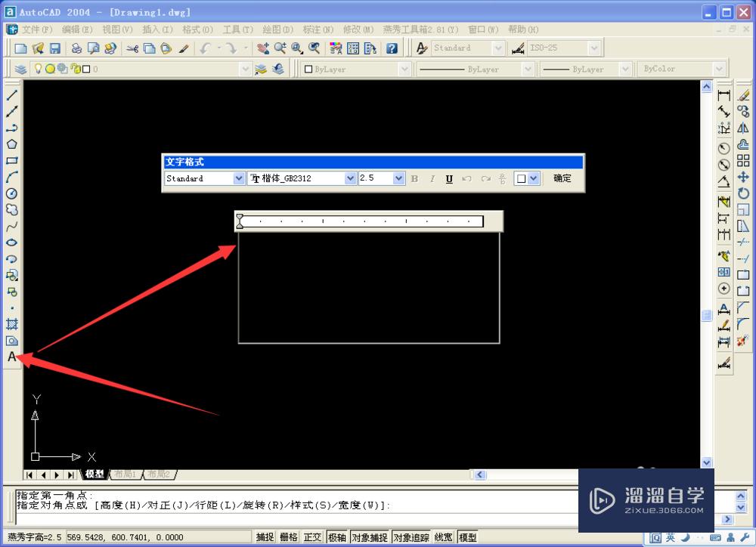The height and width of the screenshot is (547, 756).
Task: Click the Save icon in standard toolbar
Action: (x=54, y=47)
